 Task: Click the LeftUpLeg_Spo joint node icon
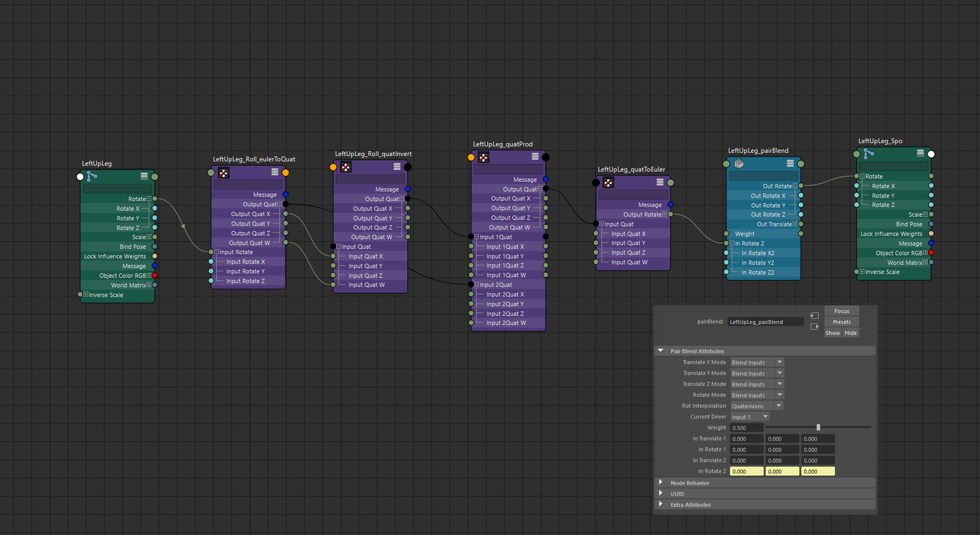pos(869,154)
